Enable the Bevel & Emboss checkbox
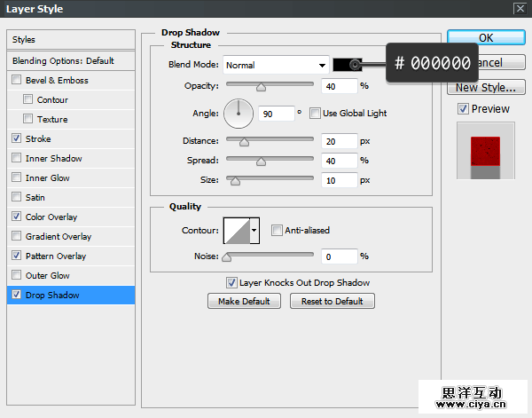The width and height of the screenshot is (532, 418). [x=17, y=81]
